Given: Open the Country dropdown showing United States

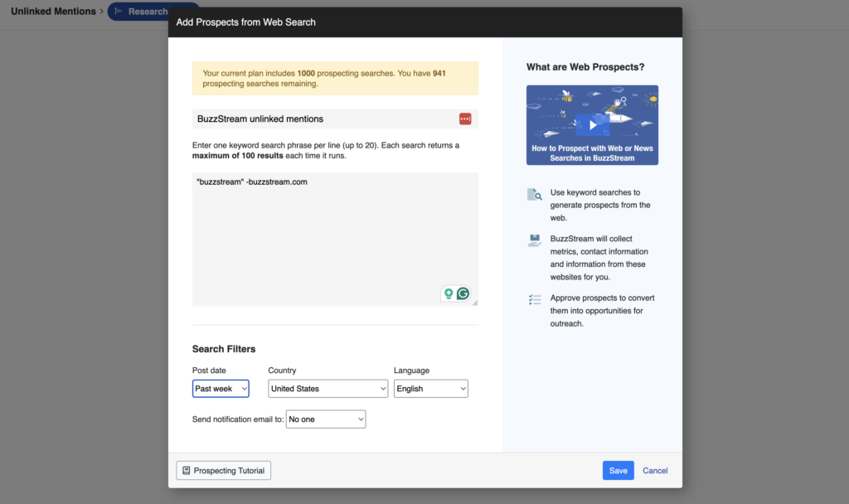Looking at the screenshot, I should pos(327,388).
